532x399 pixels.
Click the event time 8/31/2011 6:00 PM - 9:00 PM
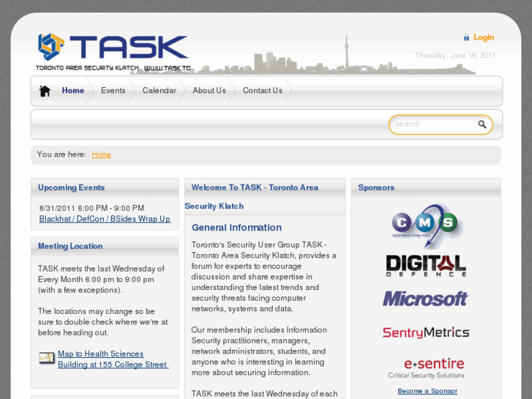tap(91, 208)
